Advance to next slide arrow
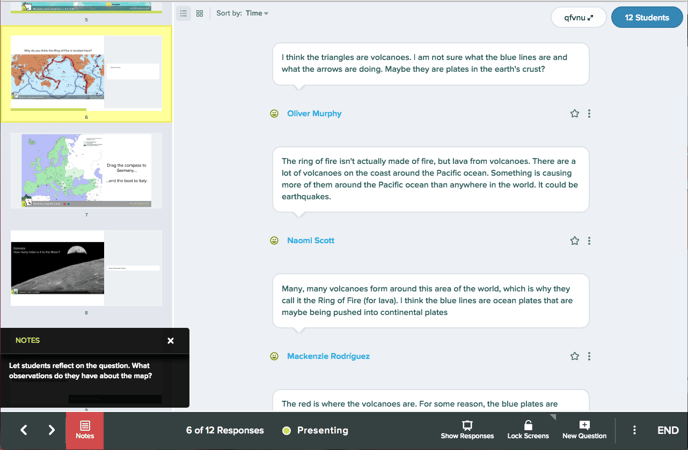 click(52, 430)
